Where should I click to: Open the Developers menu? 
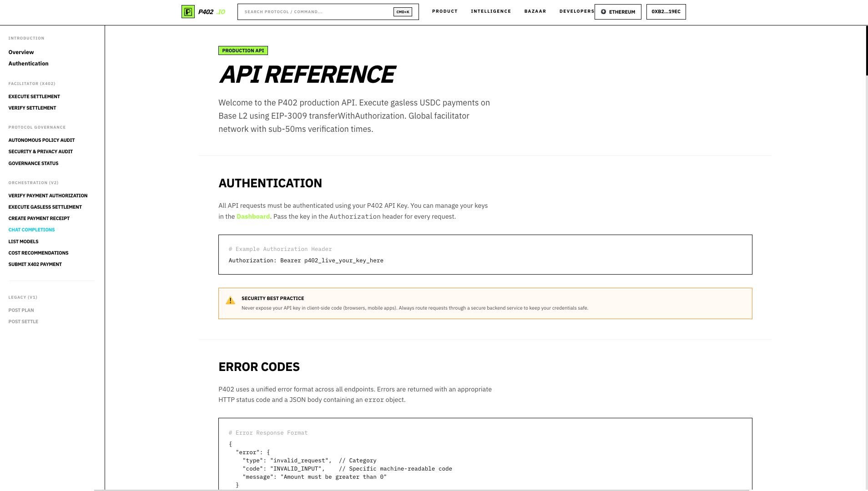click(576, 11)
